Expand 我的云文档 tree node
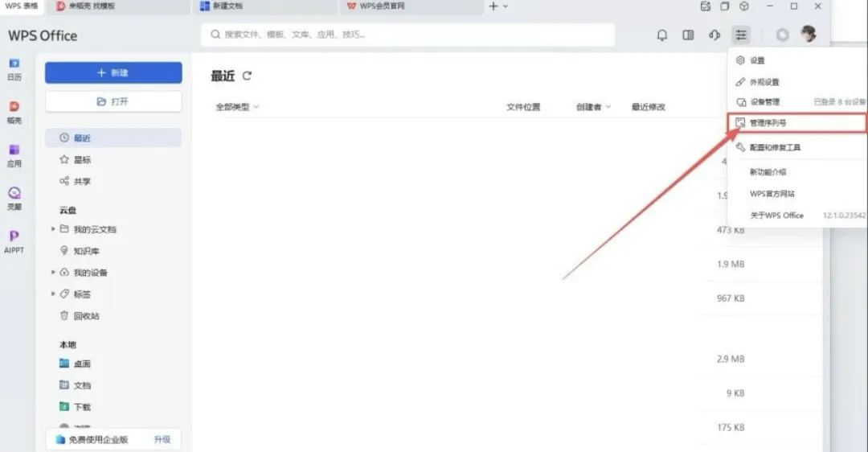Screen dimensions: 868x452 pyautogui.click(x=52, y=228)
